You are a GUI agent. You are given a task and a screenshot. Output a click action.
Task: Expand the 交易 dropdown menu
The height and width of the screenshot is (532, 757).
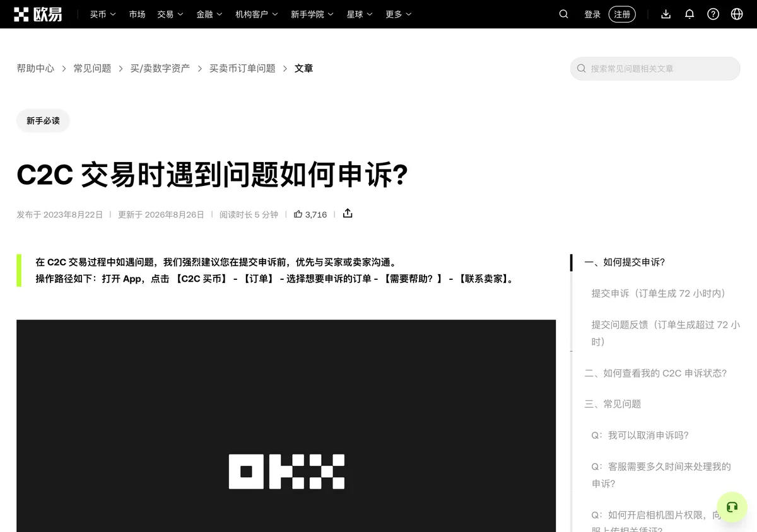click(x=170, y=14)
